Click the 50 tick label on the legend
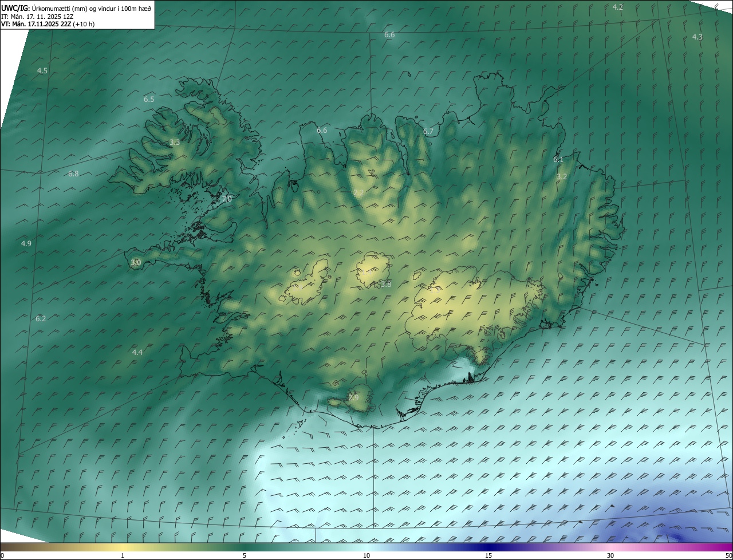The height and width of the screenshot is (560, 733). tap(728, 555)
